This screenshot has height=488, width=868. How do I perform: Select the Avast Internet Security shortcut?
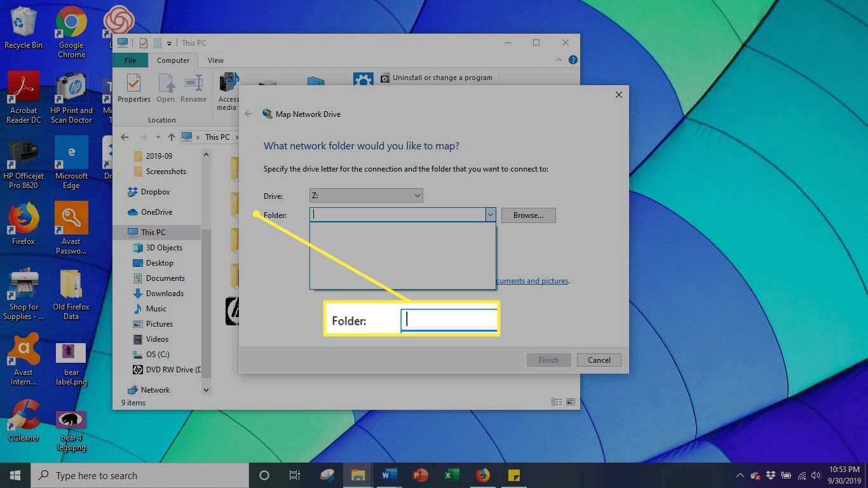[x=24, y=360]
